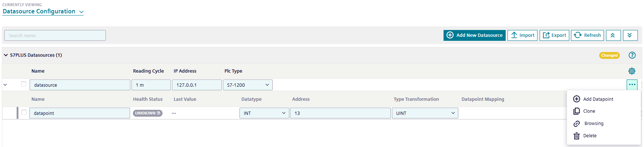Click Add New Datasource button

coord(475,35)
